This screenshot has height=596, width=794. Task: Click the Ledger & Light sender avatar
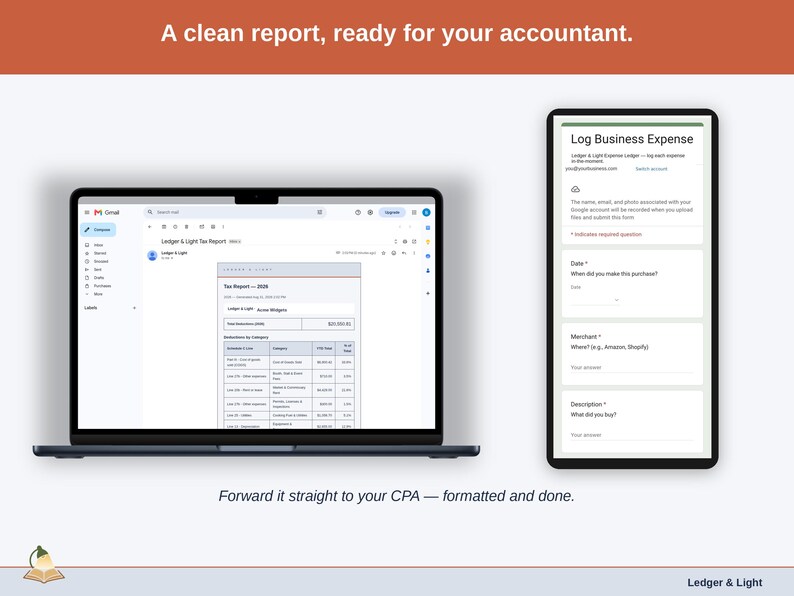tap(152, 256)
